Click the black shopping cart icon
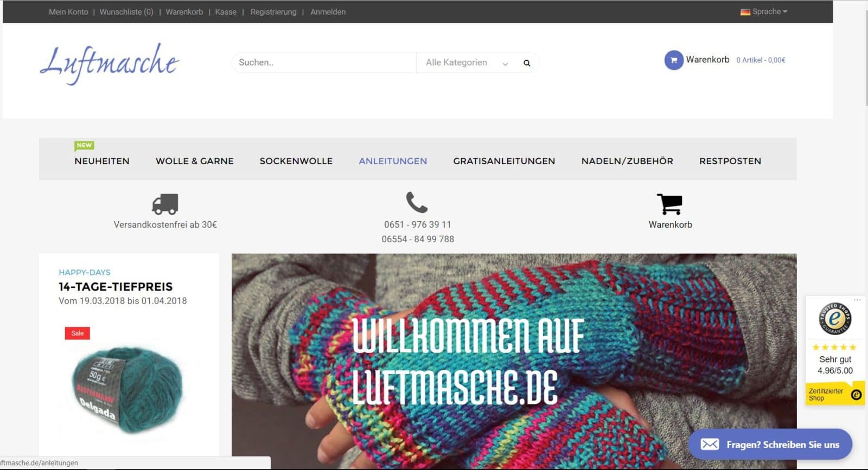The width and height of the screenshot is (868, 470). coord(669,204)
